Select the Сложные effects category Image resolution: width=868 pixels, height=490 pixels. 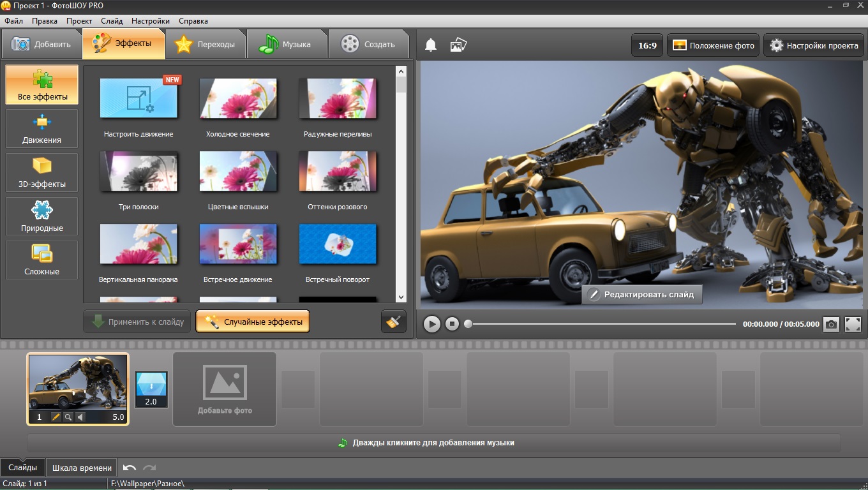click(x=42, y=260)
